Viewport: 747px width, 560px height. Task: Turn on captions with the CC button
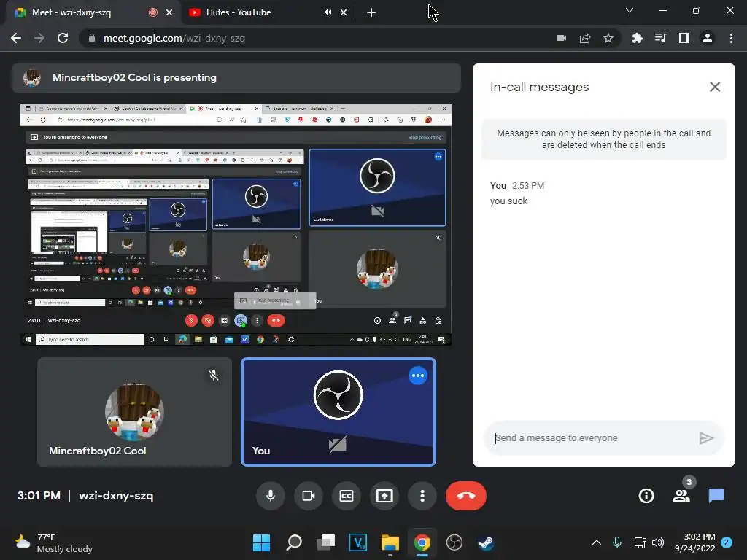coord(347,496)
